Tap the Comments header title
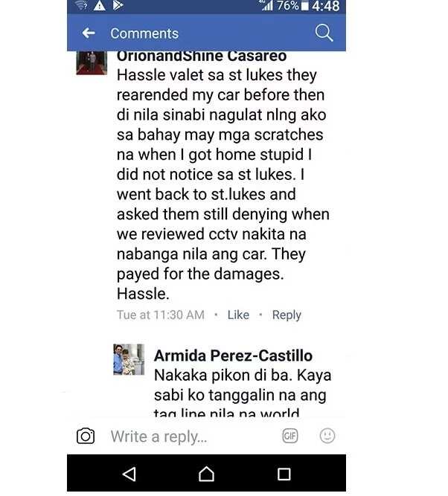 click(144, 33)
